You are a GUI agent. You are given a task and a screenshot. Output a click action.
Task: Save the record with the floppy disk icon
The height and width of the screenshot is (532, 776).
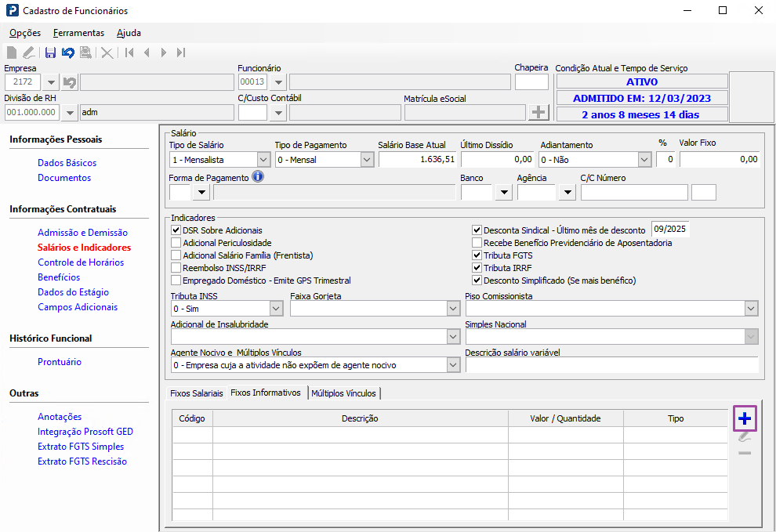pos(50,52)
